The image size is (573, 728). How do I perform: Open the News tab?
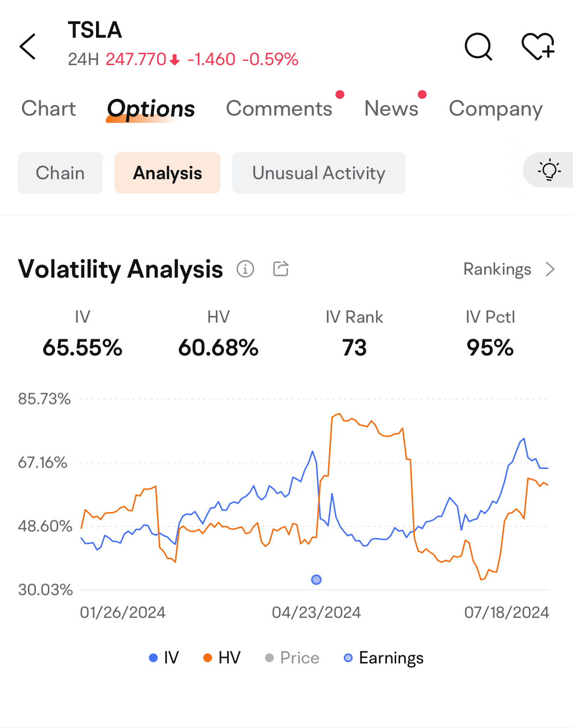point(391,108)
